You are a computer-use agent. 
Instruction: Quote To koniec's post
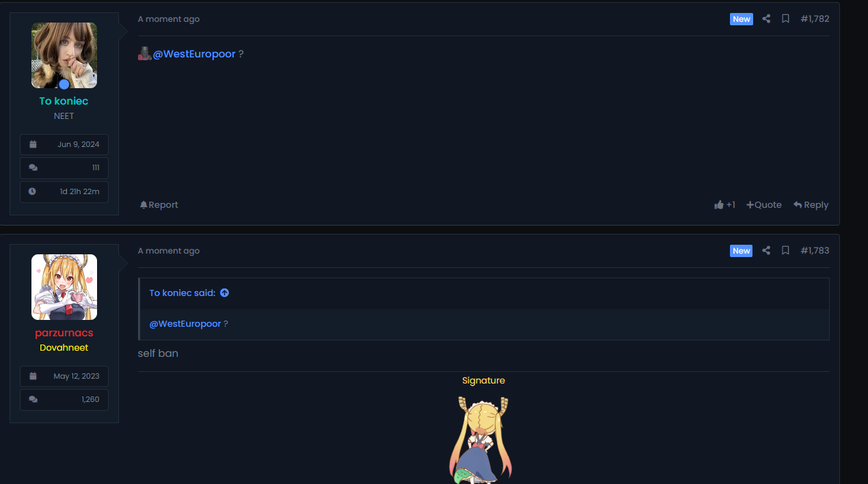764,204
